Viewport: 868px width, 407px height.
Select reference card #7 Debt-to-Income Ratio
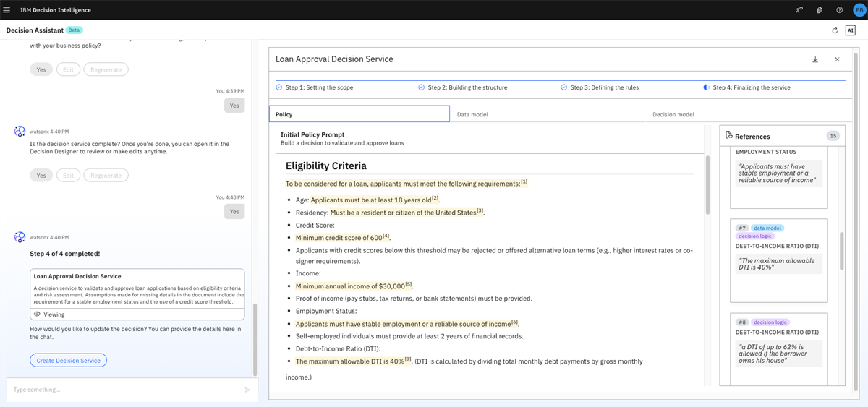pyautogui.click(x=778, y=260)
